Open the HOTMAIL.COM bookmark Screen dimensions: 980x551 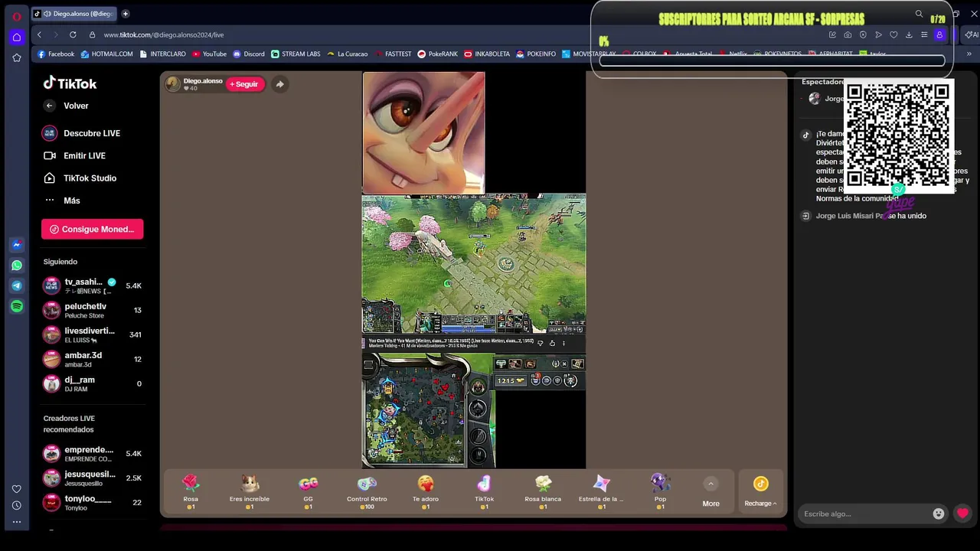[x=107, y=54]
